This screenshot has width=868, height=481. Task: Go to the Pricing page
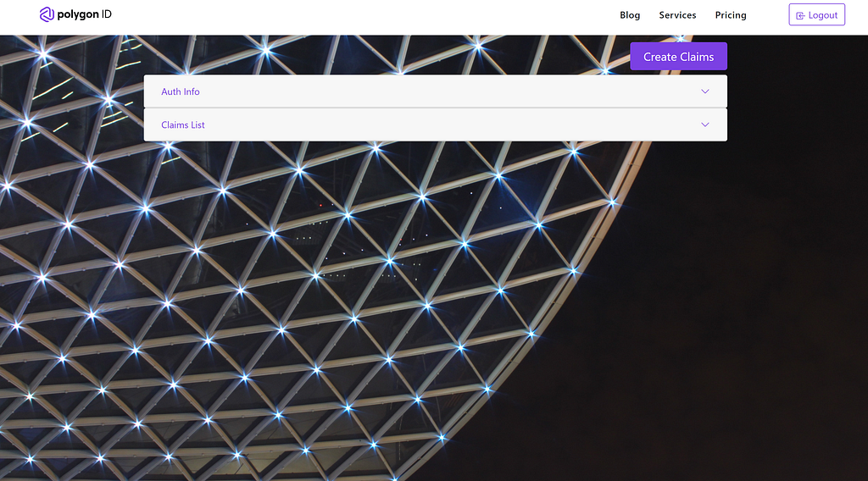tap(730, 15)
